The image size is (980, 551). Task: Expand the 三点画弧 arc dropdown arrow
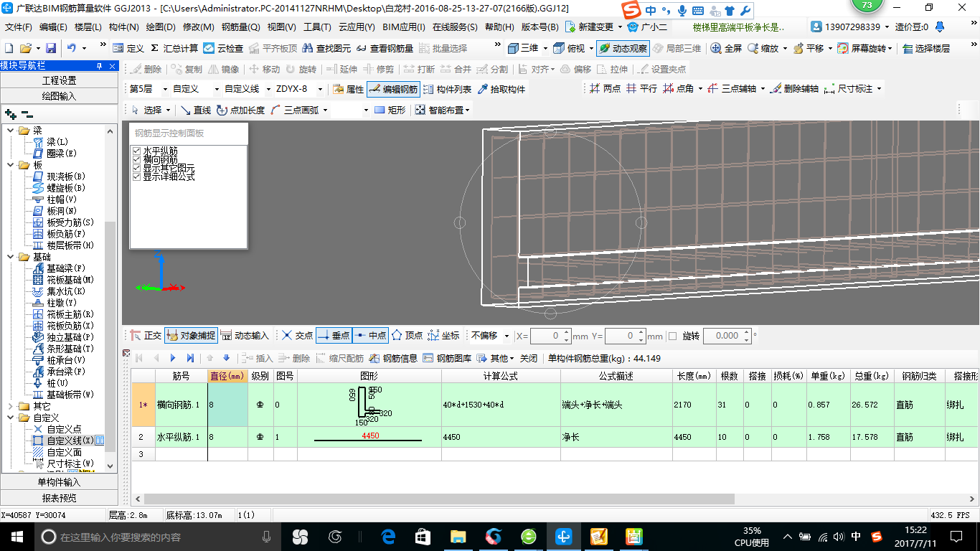325,110
